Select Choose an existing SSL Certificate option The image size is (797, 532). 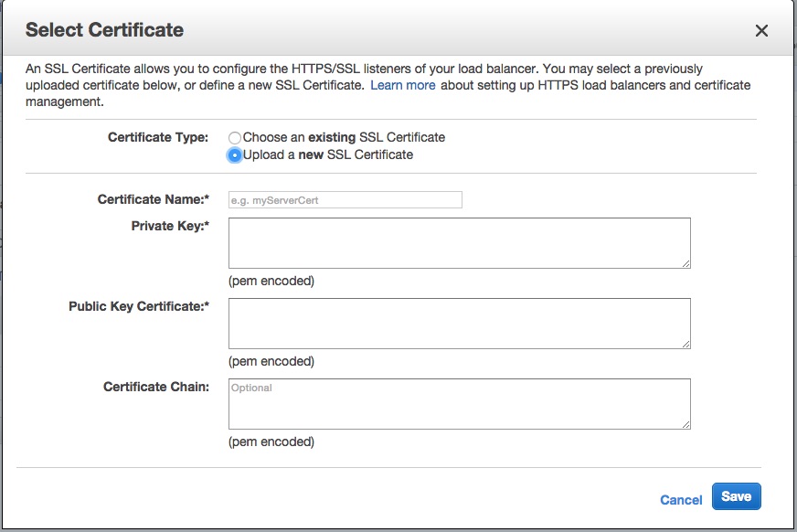click(234, 138)
